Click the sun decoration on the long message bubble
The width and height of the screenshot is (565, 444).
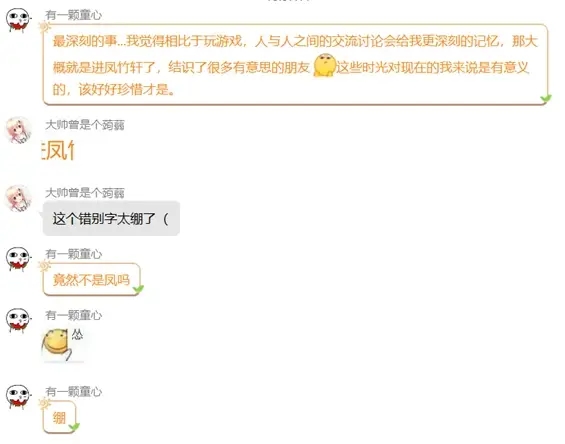(44, 27)
